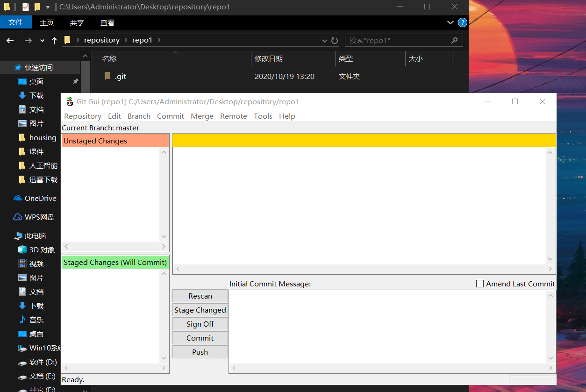Open the 共享 ribbon tab in Explorer
Screen dimensions: 586x392
tap(77, 22)
